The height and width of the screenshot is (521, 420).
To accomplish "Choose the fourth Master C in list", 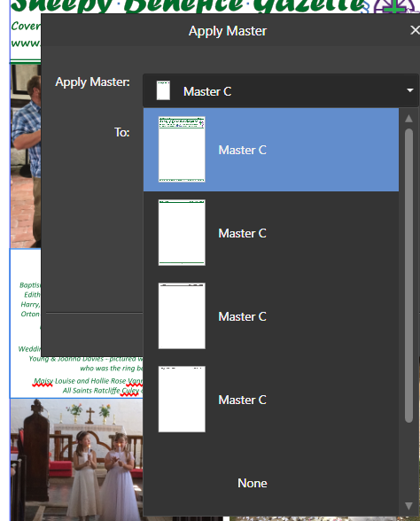I will 271,400.
